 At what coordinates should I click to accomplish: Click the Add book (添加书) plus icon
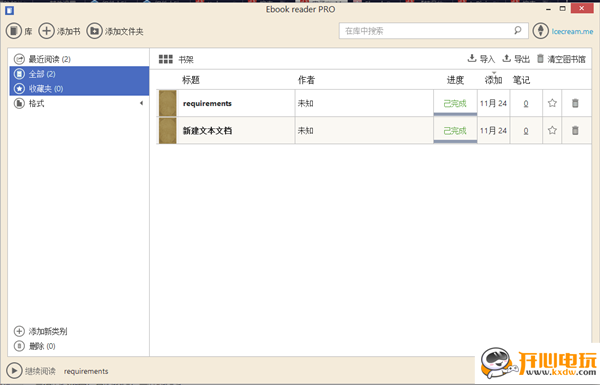click(x=46, y=31)
